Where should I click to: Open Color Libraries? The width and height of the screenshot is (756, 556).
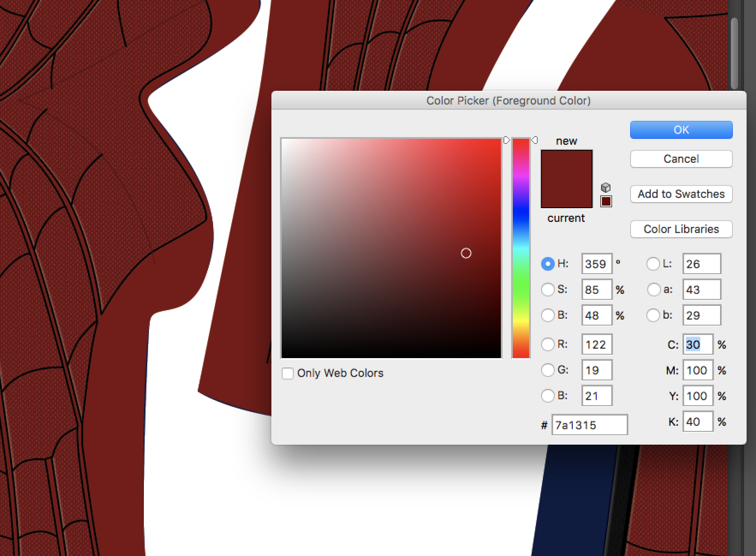click(x=681, y=229)
